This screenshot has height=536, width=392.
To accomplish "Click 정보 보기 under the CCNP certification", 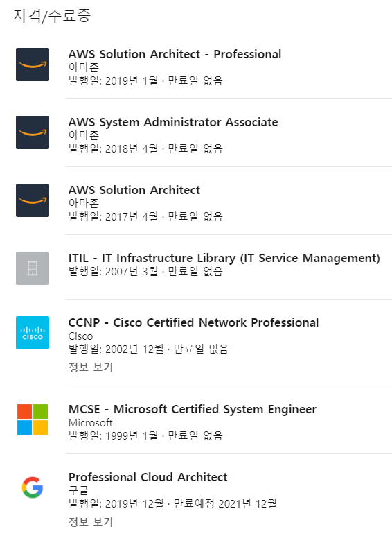I will tap(91, 367).
